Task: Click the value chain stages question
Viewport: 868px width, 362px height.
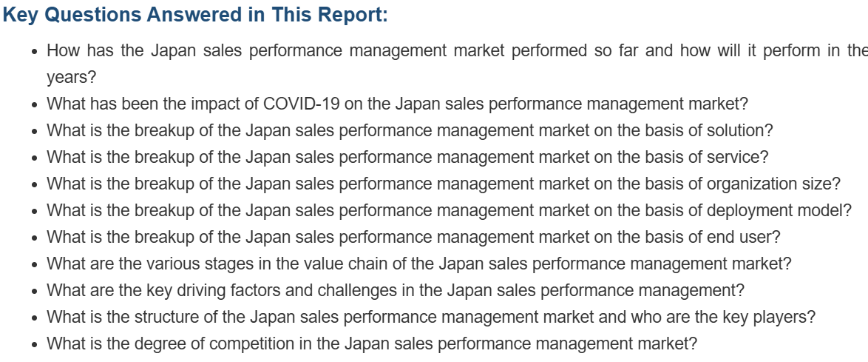Action: coord(418,264)
